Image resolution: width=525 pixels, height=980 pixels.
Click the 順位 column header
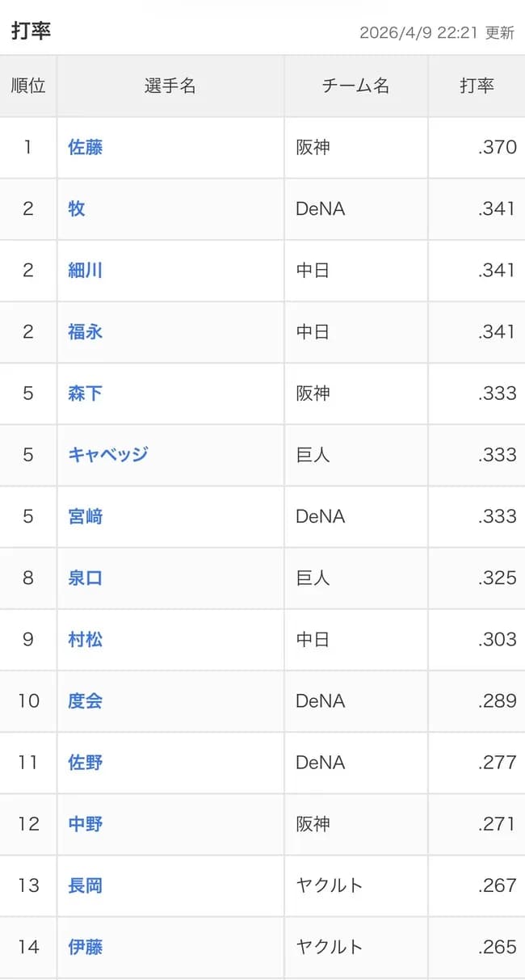[29, 86]
